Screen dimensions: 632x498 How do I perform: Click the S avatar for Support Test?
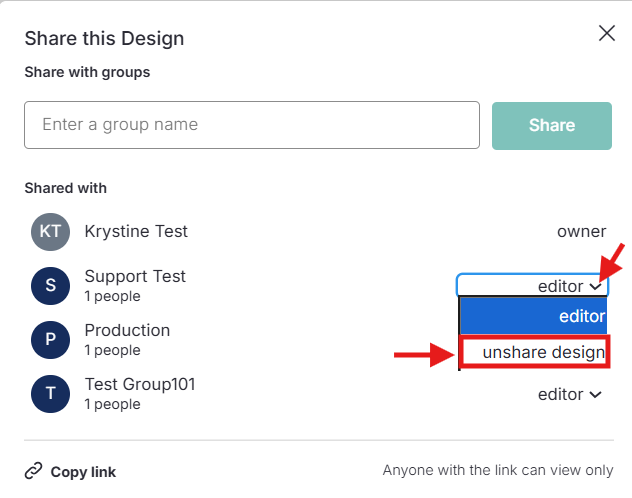(50, 286)
